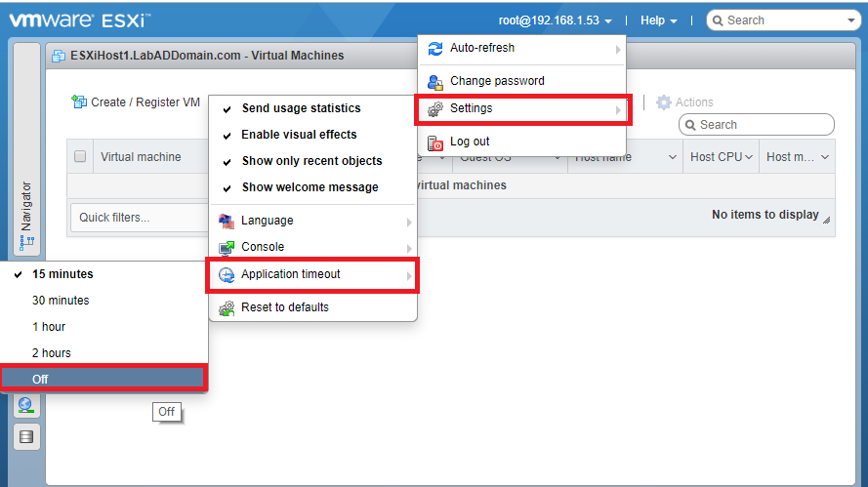Tick the select-all virtual machines checkbox
Screen dimensions: 868x487
click(x=80, y=157)
